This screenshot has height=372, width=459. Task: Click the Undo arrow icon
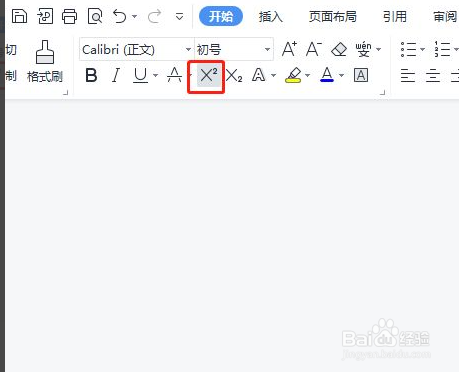(120, 16)
